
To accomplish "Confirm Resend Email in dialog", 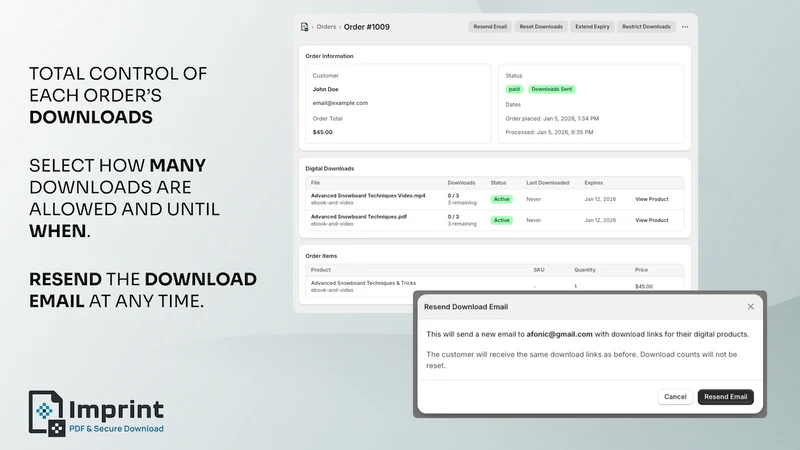I will coord(726,396).
